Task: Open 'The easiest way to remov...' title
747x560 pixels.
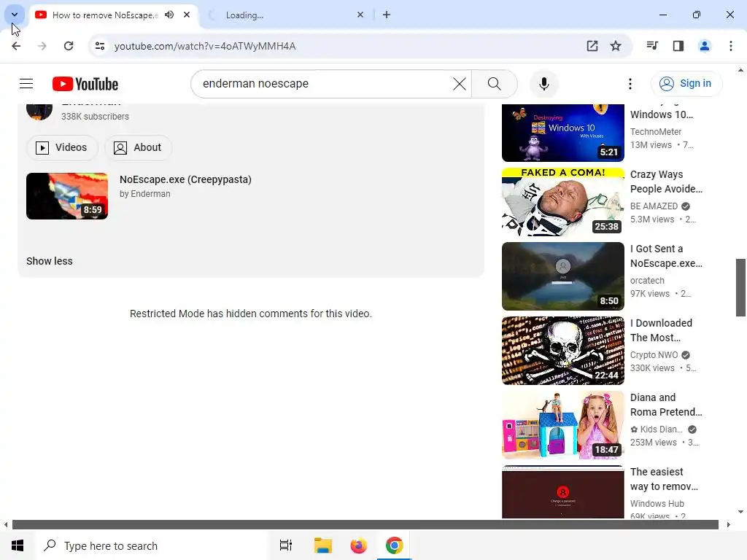Action: (x=664, y=478)
